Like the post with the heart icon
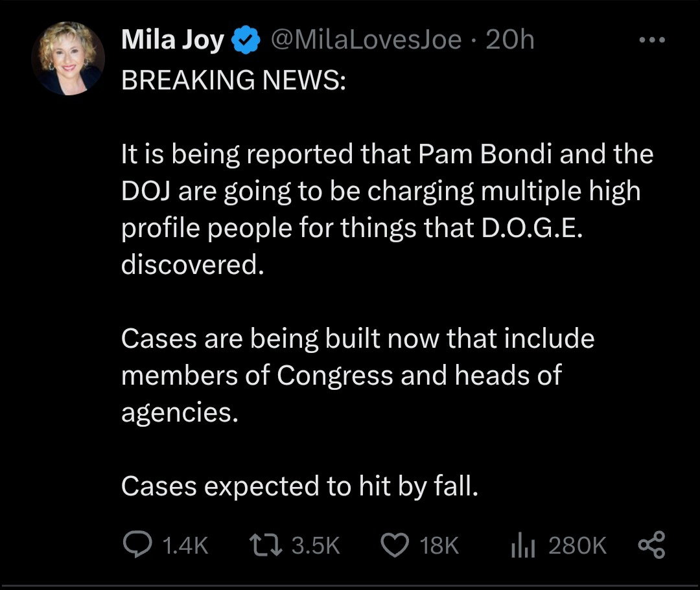700x590 pixels. click(395, 545)
